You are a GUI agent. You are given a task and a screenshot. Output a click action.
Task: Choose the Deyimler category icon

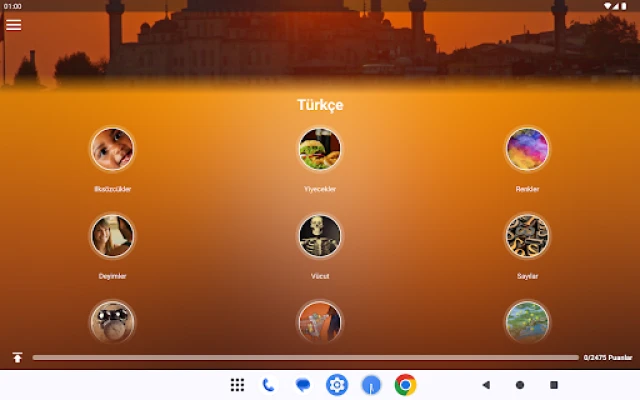(112, 236)
